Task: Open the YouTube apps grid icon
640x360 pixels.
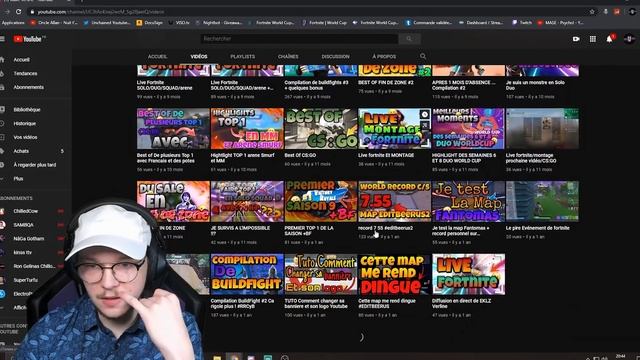Action: pyautogui.click(x=593, y=39)
